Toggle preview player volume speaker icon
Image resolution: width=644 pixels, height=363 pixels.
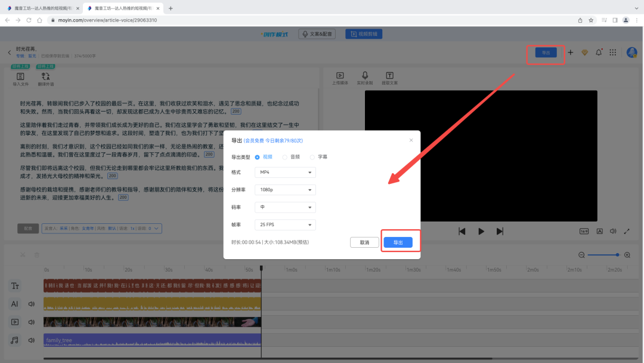pos(613,232)
